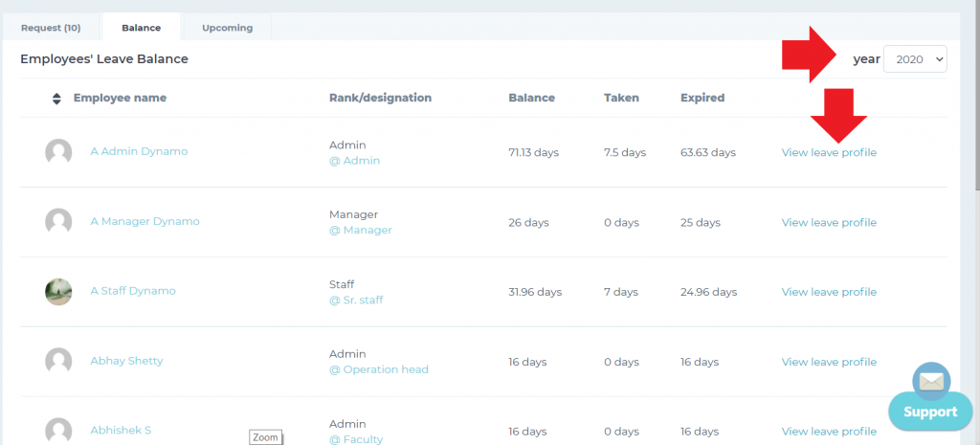This screenshot has height=445, width=980.
Task: Open the year dropdown showing 2020
Action: point(915,59)
